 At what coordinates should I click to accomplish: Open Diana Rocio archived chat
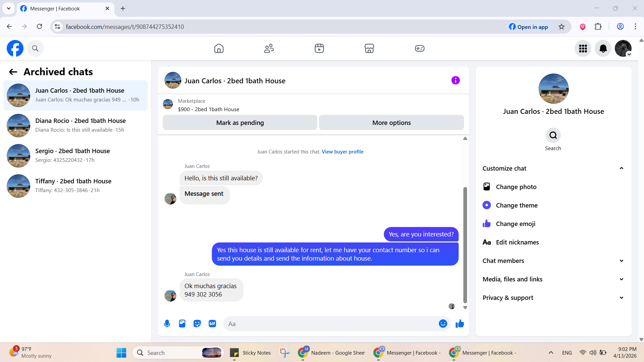pyautogui.click(x=76, y=125)
